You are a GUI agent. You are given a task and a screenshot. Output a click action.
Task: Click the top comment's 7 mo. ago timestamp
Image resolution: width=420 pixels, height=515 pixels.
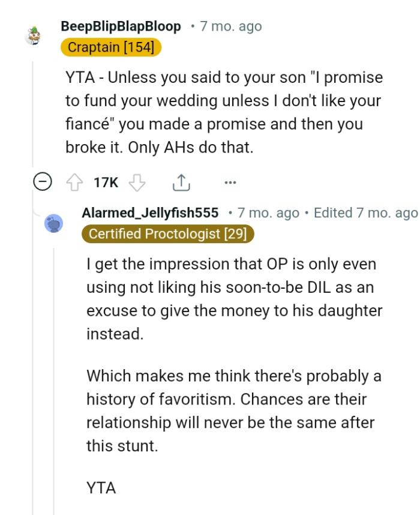coord(230,26)
